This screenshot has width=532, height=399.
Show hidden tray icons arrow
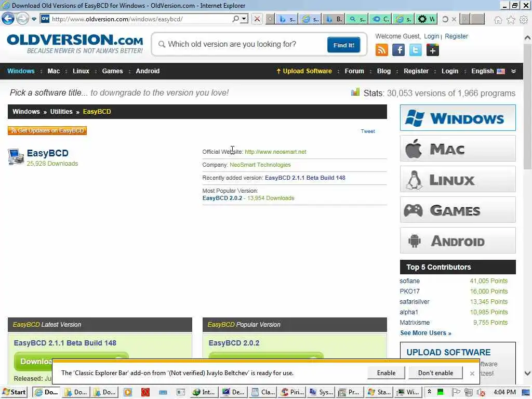click(429, 392)
